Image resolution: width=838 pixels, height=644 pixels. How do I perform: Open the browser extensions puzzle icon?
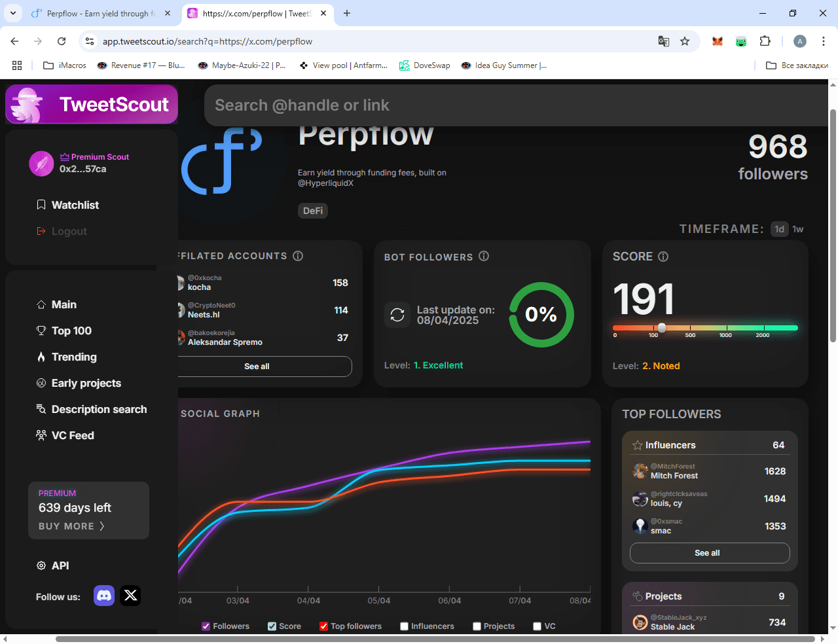click(x=765, y=41)
